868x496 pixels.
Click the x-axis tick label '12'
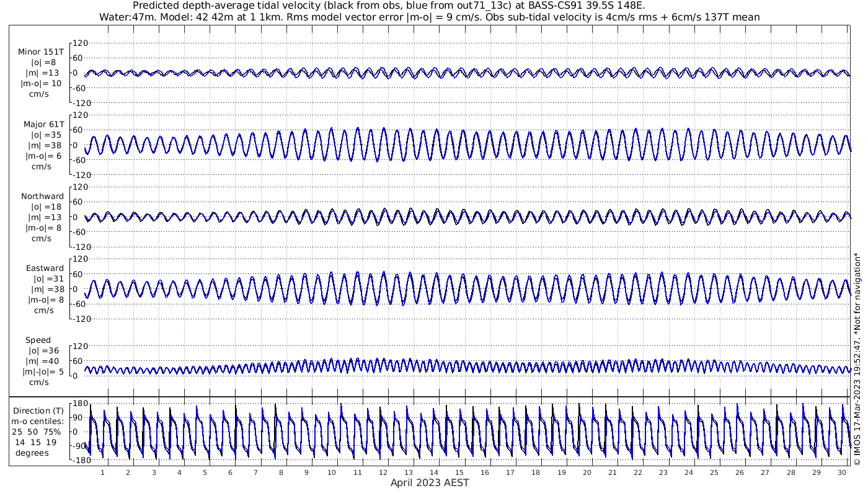[383, 472]
